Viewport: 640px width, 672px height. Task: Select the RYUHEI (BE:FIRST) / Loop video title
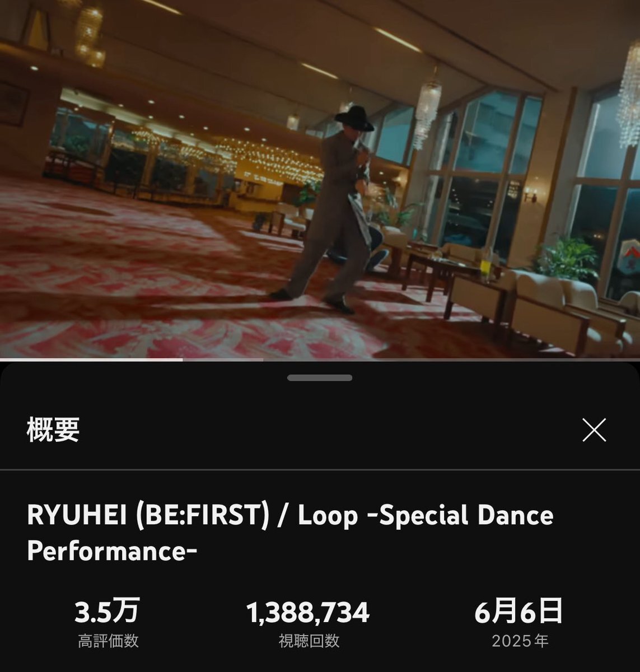pos(290,533)
